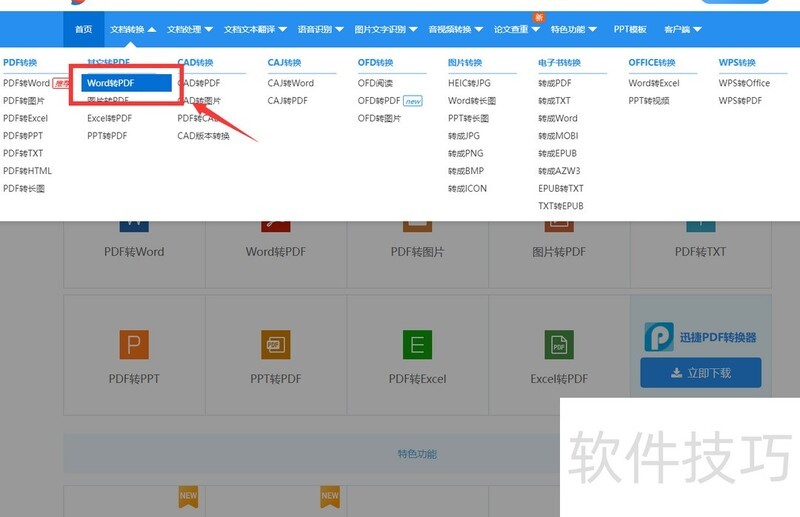Choose PDF转TXT menu entry
Image resolution: width=800 pixels, height=517 pixels.
pos(23,153)
